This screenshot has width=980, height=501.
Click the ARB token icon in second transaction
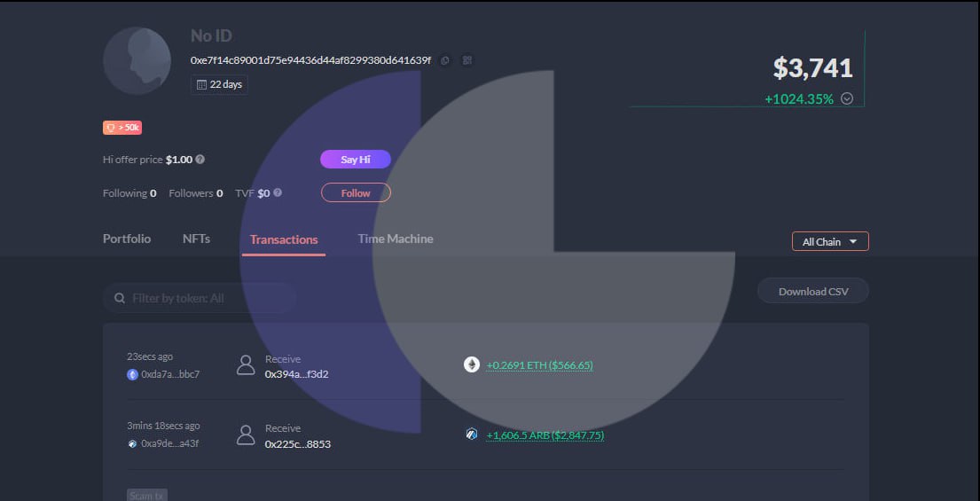coord(472,434)
